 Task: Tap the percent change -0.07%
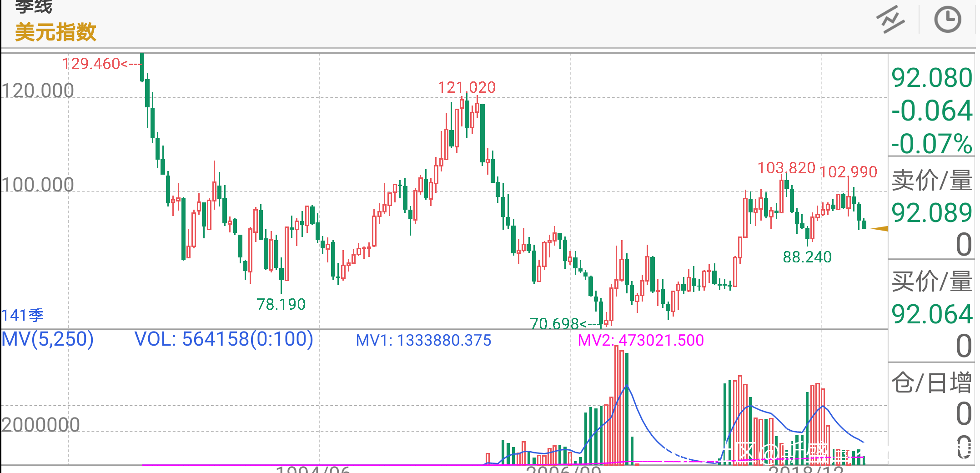point(932,144)
